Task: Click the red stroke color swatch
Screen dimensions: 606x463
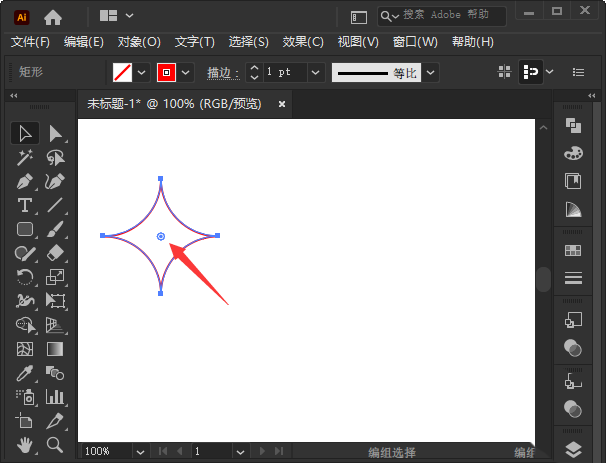Action: 166,73
